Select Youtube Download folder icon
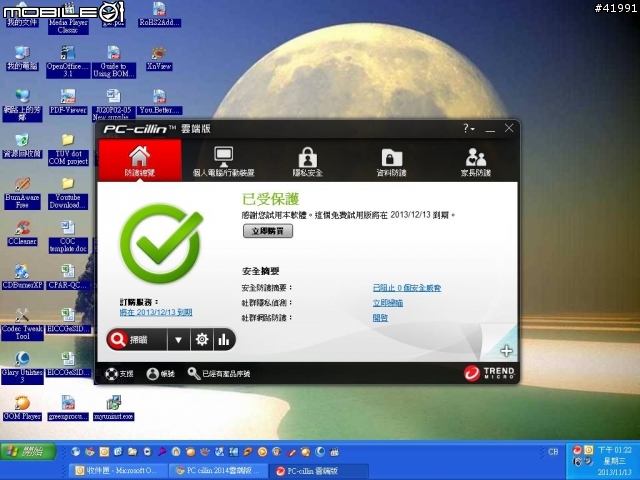The height and width of the screenshot is (480, 640). click(68, 193)
